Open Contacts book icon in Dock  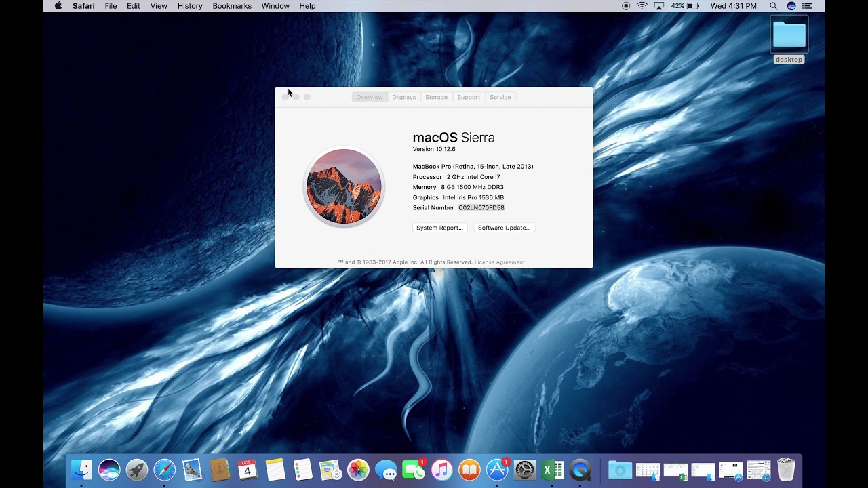[220, 470]
